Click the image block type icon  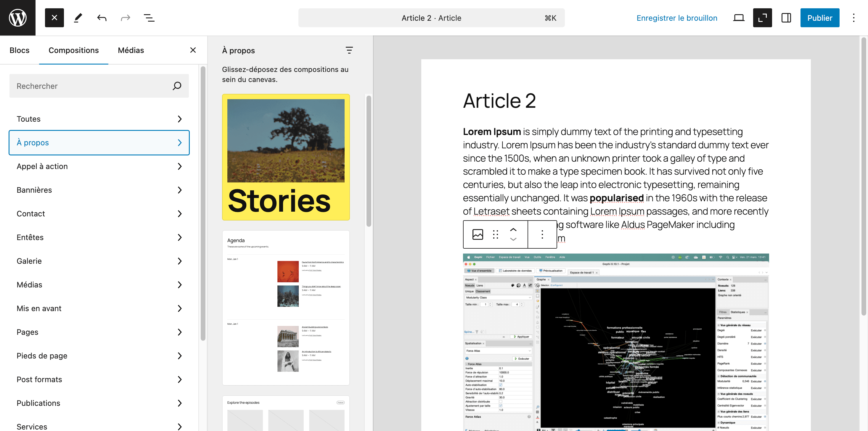tap(478, 234)
